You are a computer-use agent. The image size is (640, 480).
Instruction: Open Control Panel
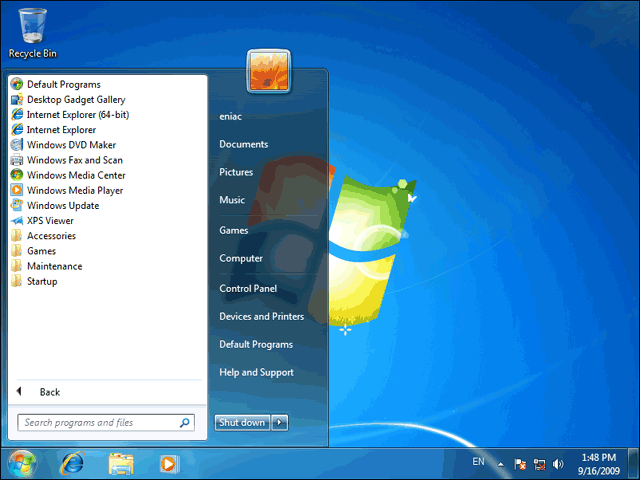[x=248, y=289]
